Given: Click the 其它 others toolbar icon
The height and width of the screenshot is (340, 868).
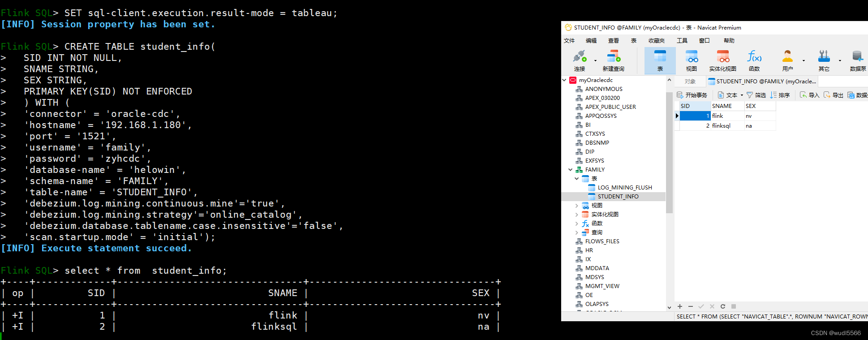Looking at the screenshot, I should [x=824, y=60].
